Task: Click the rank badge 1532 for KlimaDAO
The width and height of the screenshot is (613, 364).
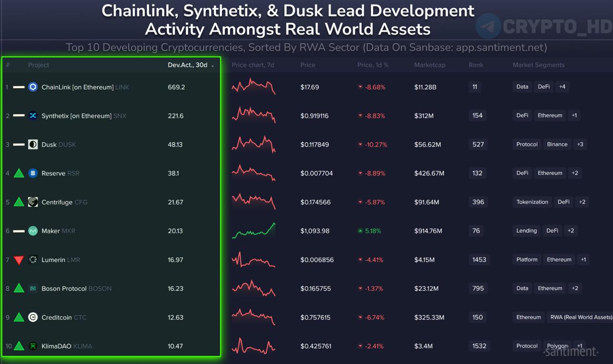Action: [479, 345]
